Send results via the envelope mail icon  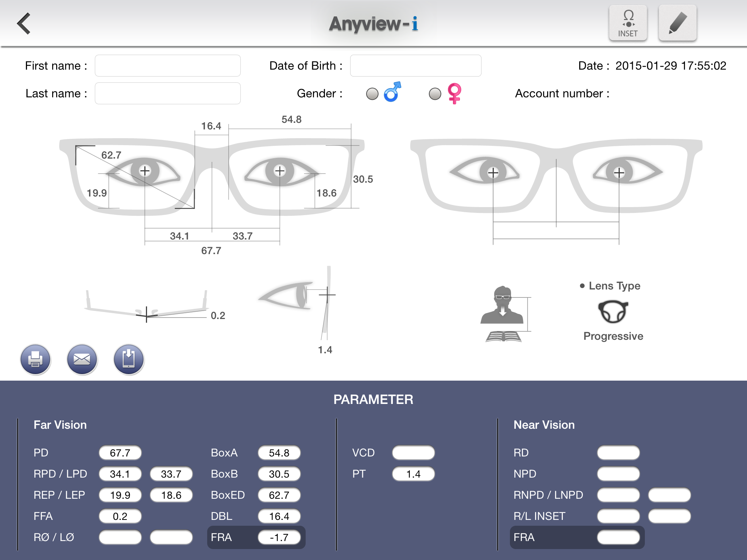click(82, 359)
